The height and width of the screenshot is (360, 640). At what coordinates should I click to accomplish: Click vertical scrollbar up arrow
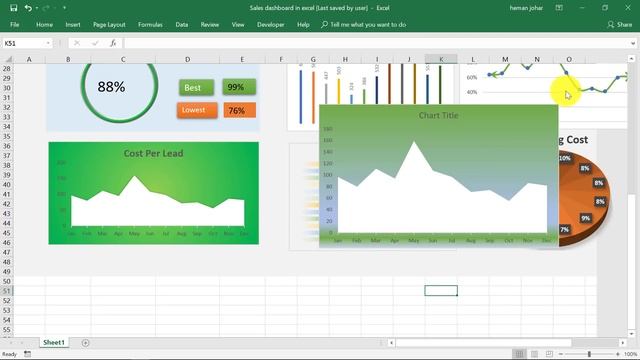[x=631, y=59]
